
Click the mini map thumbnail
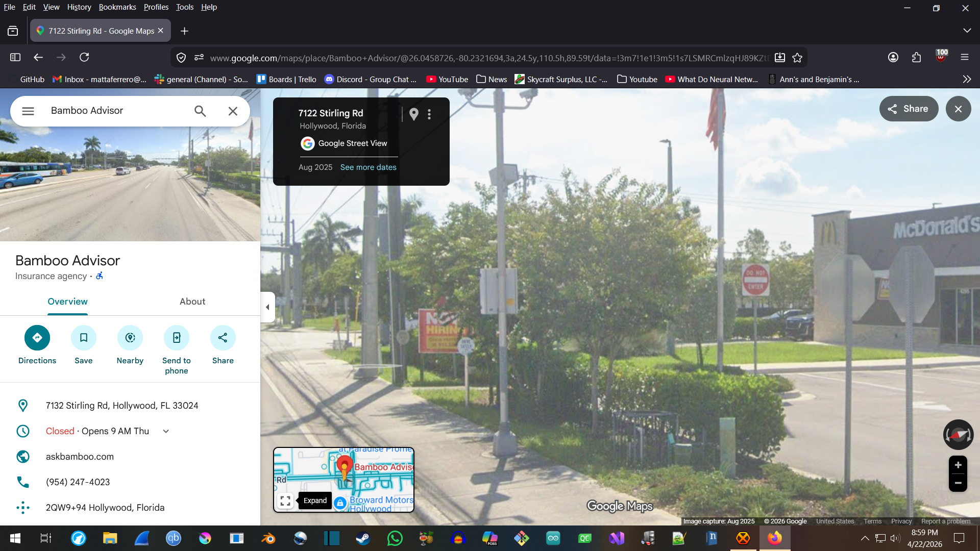(x=344, y=480)
